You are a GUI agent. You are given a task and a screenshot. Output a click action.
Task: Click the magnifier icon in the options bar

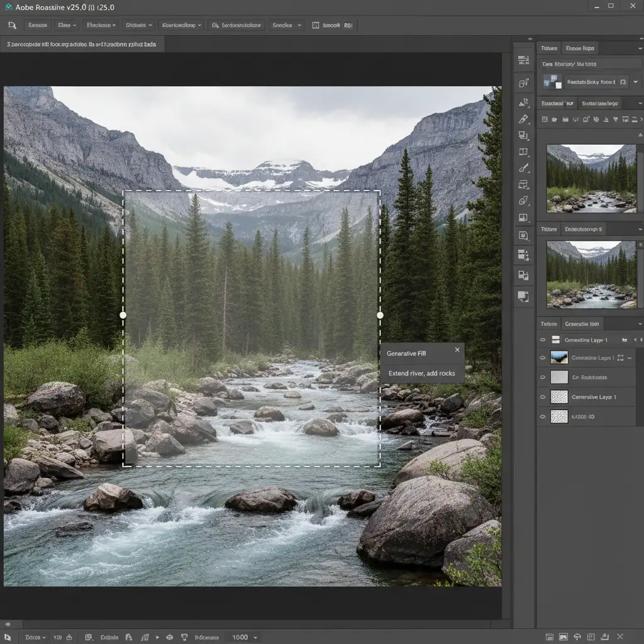click(12, 25)
